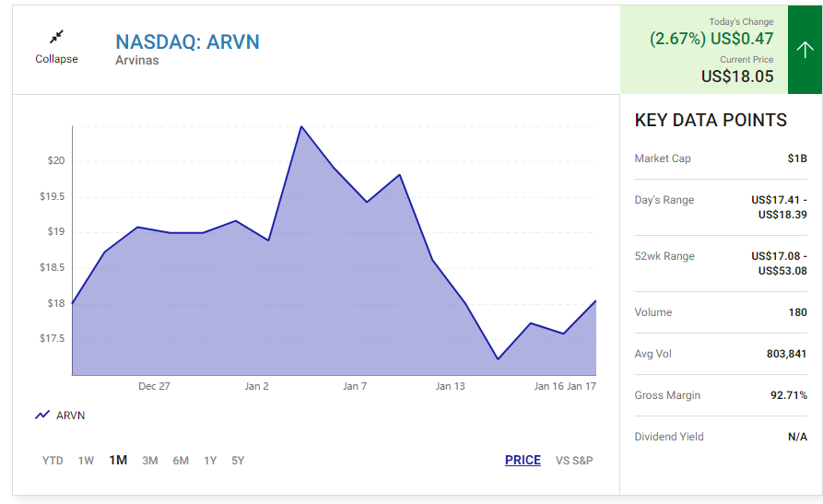Click the Gross Margin 92.71% value
Viewport: 823px width, 504px height.
pyautogui.click(x=789, y=395)
